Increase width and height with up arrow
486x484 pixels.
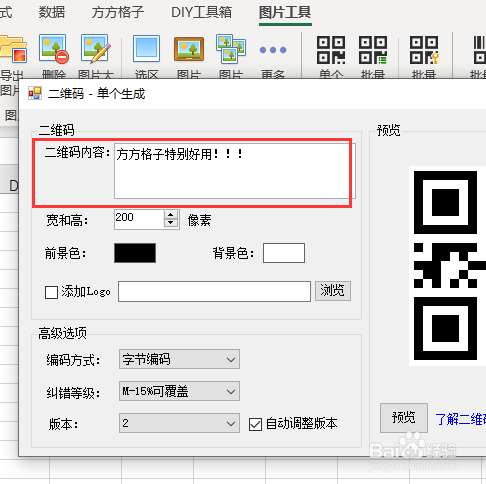(171, 215)
